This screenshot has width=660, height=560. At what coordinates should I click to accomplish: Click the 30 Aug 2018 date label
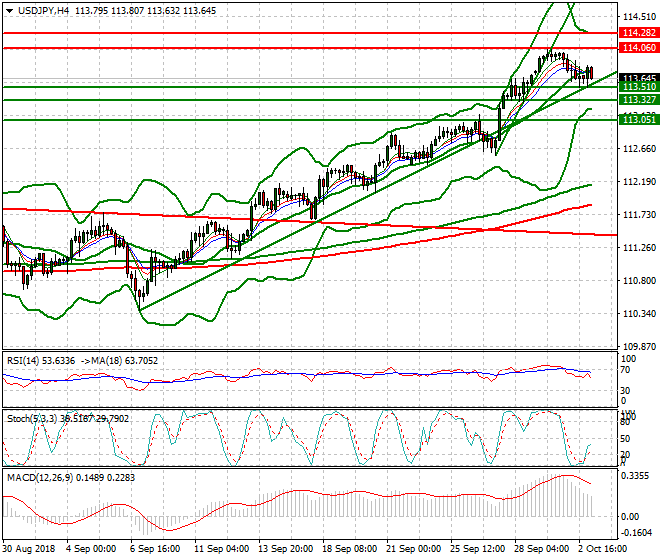(29, 549)
